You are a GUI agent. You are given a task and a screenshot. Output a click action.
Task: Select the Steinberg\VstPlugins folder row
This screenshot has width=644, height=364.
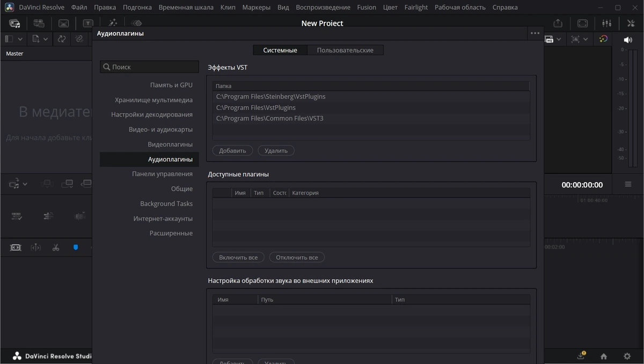point(371,97)
